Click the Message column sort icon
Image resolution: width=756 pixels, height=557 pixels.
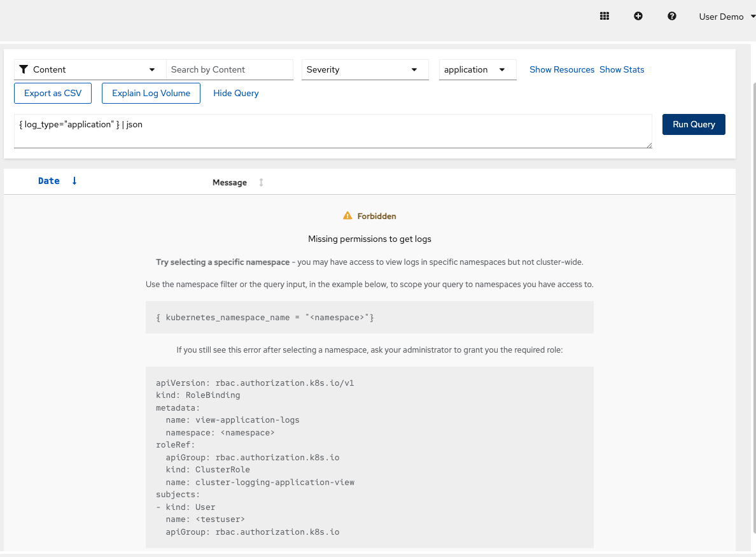pyautogui.click(x=261, y=183)
